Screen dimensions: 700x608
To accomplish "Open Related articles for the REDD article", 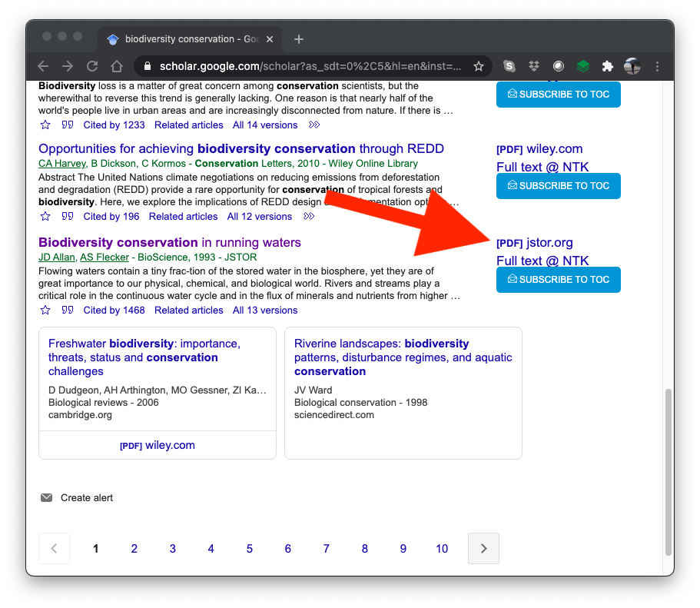I will [x=183, y=217].
